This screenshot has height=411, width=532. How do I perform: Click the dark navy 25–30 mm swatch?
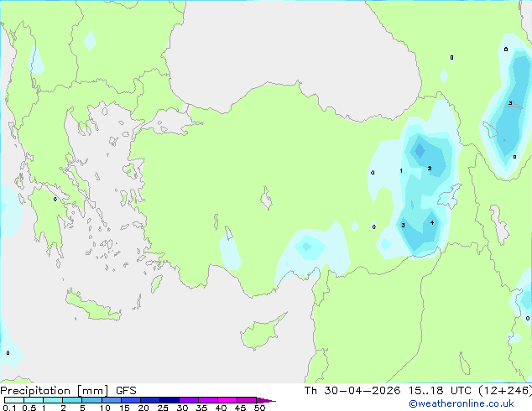[170, 400]
